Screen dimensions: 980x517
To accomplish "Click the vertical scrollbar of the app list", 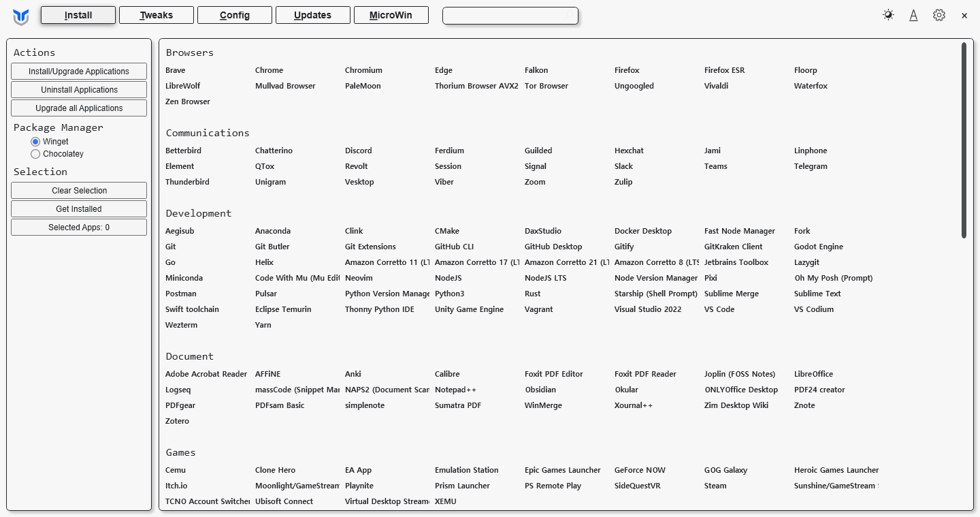I will pyautogui.click(x=964, y=140).
